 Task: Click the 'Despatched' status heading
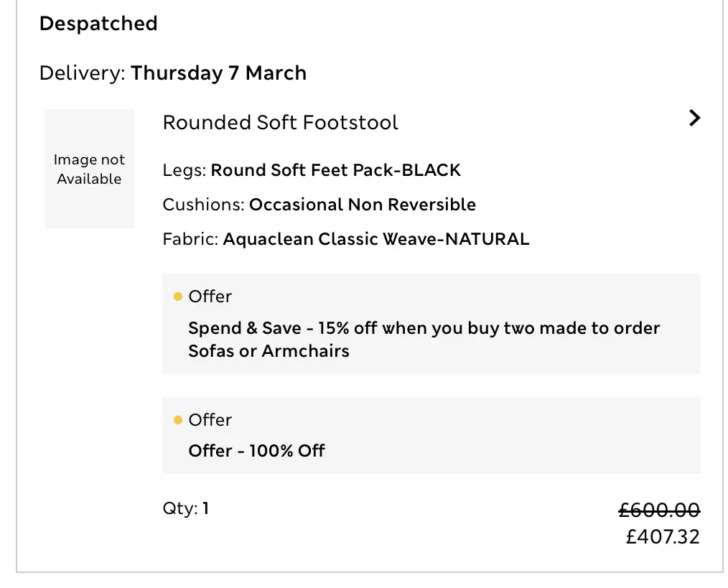tap(98, 24)
